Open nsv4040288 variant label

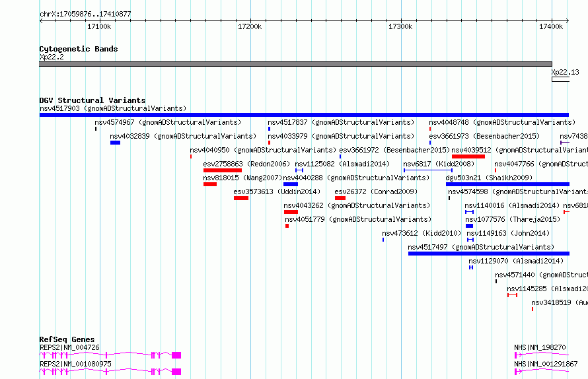356,178
